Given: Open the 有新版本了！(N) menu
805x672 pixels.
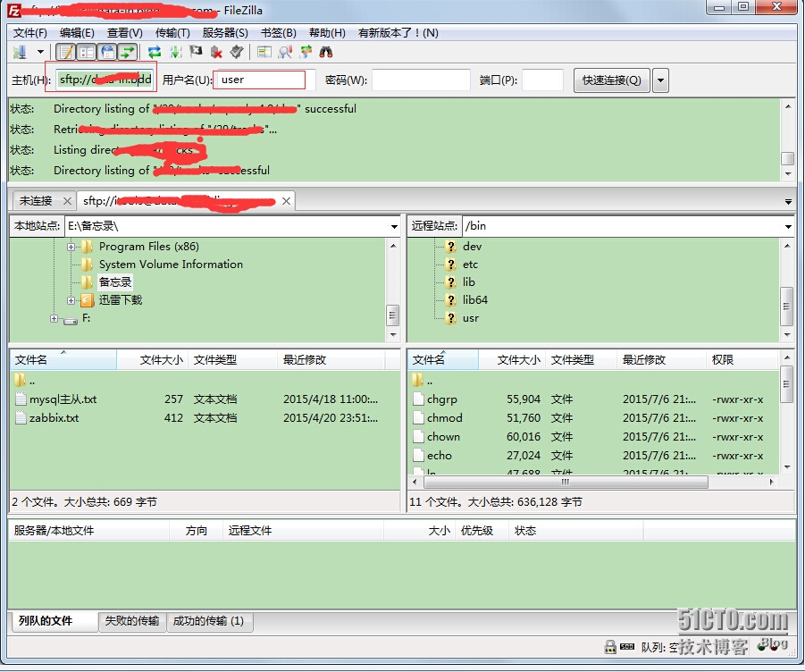Looking at the screenshot, I should (x=398, y=33).
